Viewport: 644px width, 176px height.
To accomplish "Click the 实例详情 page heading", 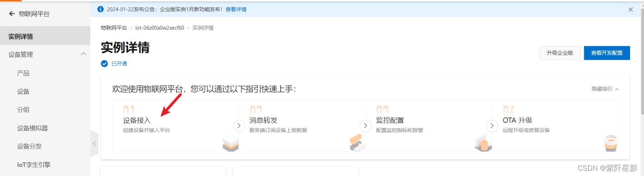I will [125, 47].
